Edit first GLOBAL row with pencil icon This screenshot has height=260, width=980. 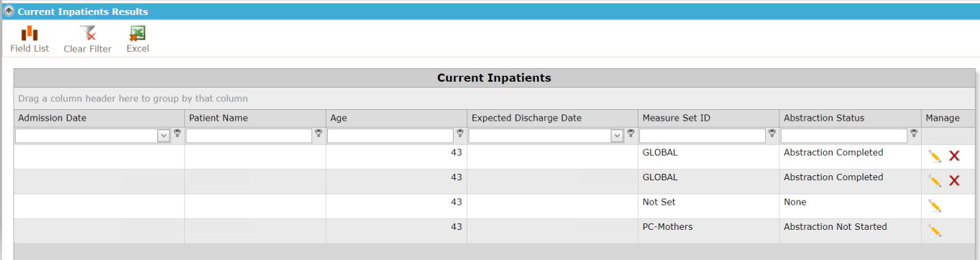click(935, 157)
